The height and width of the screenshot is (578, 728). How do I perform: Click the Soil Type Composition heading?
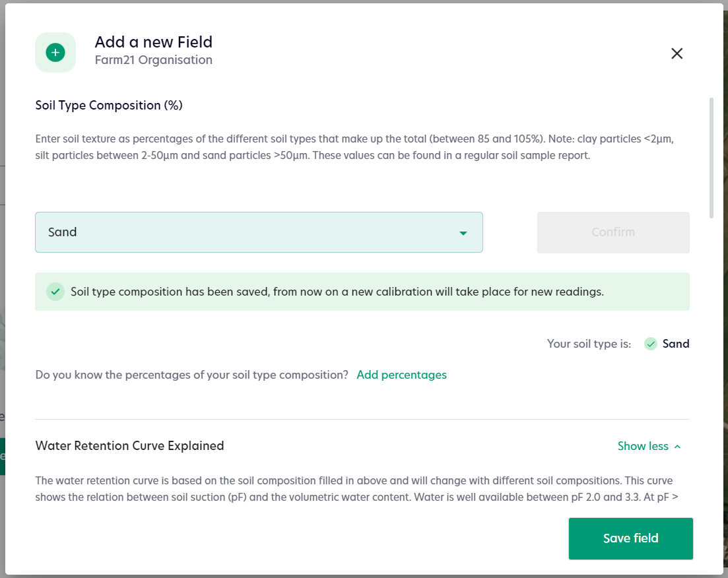pyautogui.click(x=108, y=105)
